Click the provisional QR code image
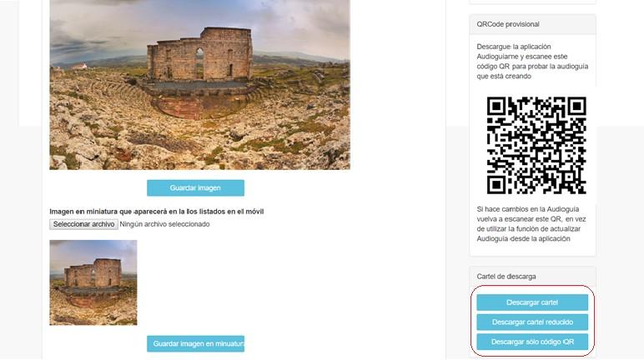Image resolution: width=644 pixels, height=360 pixels. 536,145
